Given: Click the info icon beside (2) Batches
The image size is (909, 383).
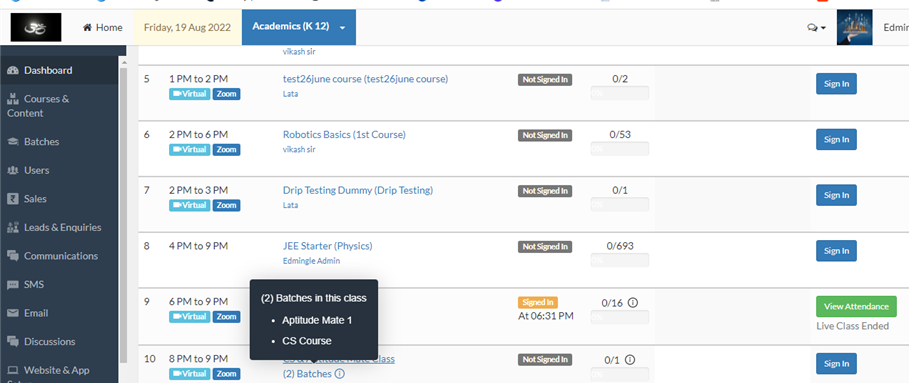Looking at the screenshot, I should pyautogui.click(x=340, y=374).
